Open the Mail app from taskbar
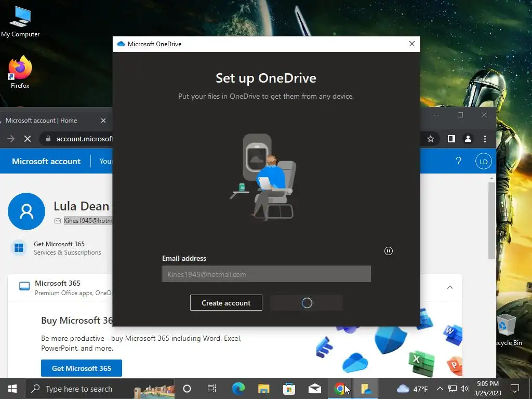 (x=314, y=389)
